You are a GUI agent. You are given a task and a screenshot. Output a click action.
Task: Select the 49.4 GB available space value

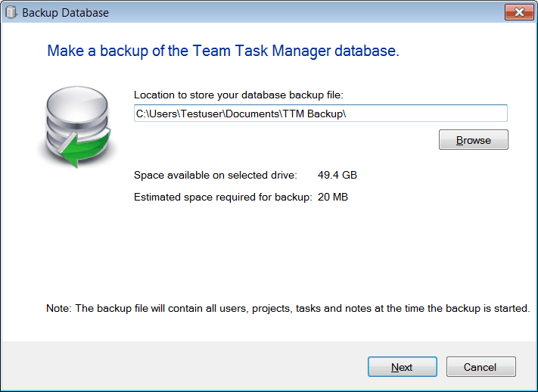point(338,175)
